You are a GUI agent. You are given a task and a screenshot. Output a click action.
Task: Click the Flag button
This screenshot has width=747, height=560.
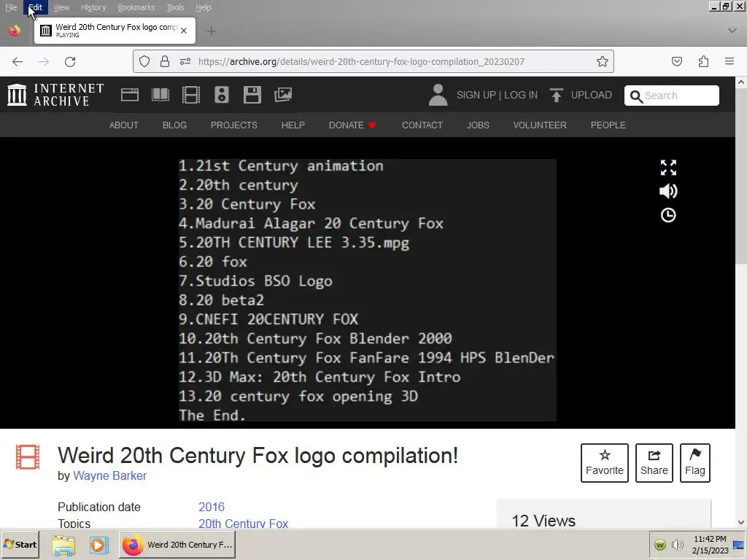click(x=695, y=463)
